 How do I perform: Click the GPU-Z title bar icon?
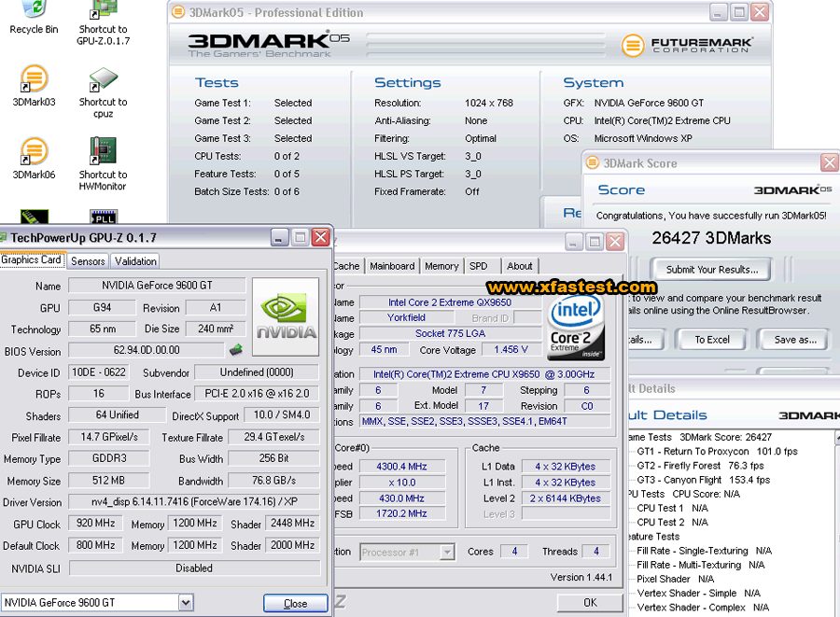(3, 237)
